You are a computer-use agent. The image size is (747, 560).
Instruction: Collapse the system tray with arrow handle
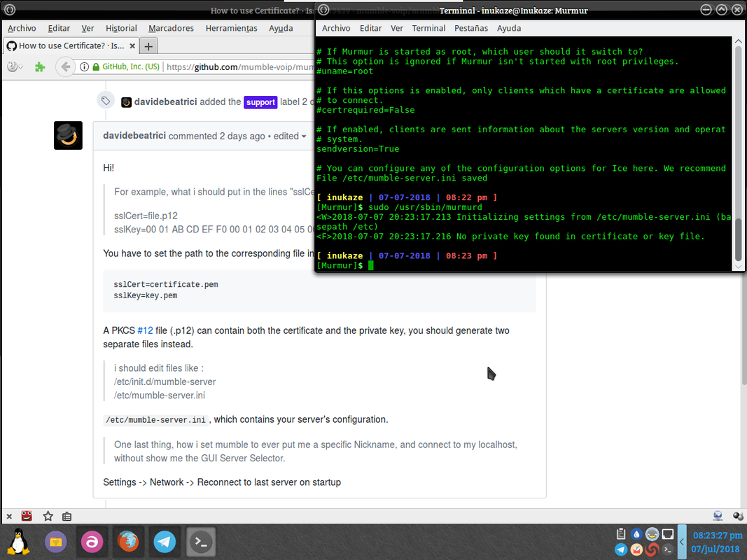coord(682,542)
